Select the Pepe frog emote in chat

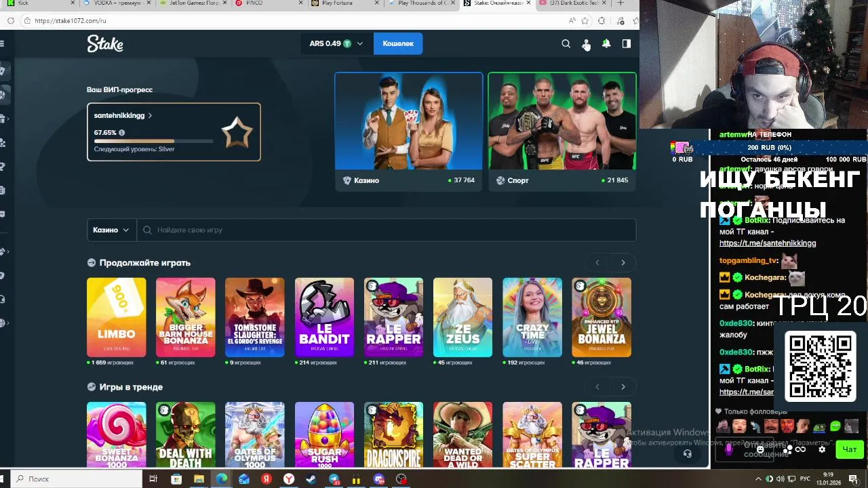tap(819, 428)
